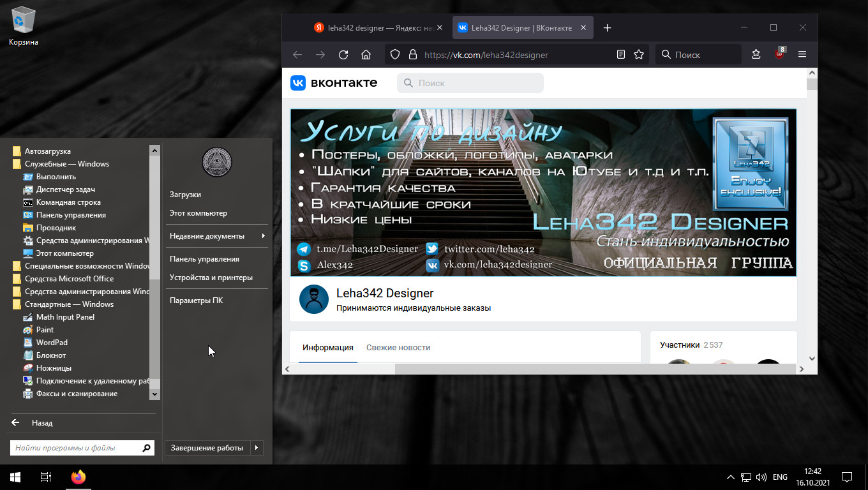Click the VK Поиск search field
The width and height of the screenshot is (868, 490).
(x=470, y=83)
